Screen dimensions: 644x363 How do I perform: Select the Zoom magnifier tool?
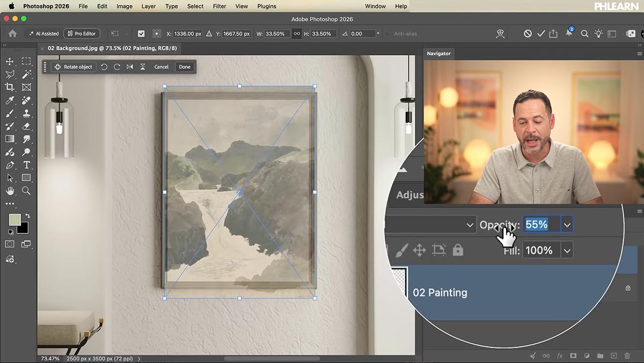[x=26, y=191]
